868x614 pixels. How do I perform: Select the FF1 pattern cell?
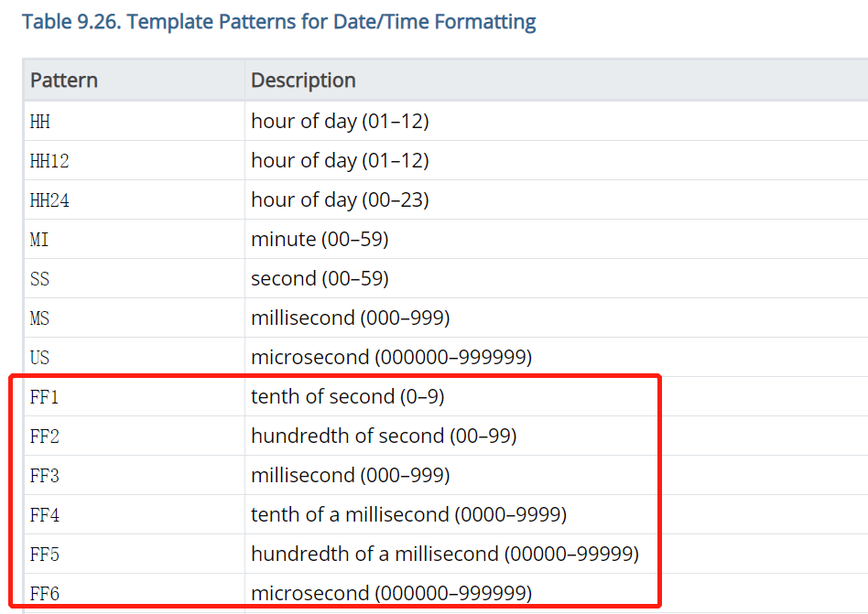coord(45,397)
